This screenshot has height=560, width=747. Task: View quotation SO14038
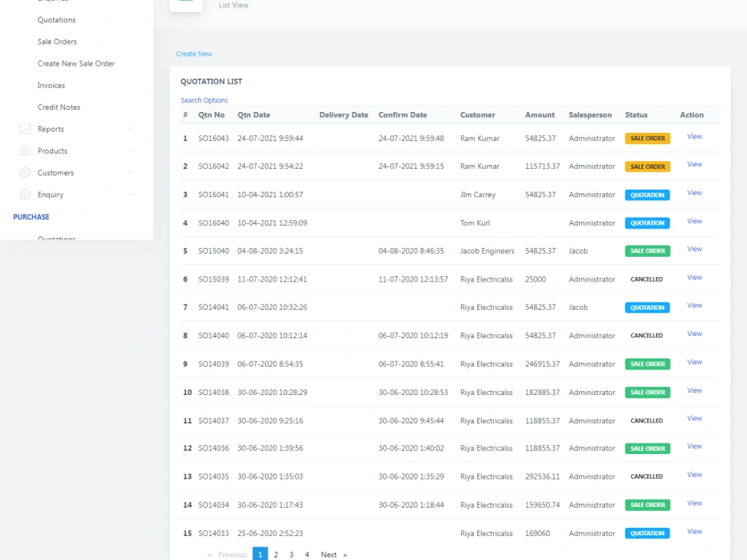pos(694,391)
